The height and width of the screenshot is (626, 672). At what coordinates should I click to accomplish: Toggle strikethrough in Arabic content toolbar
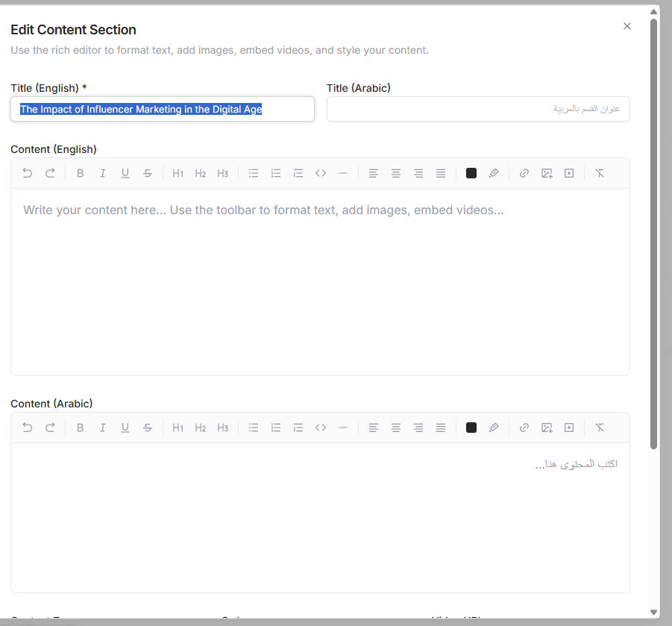148,428
